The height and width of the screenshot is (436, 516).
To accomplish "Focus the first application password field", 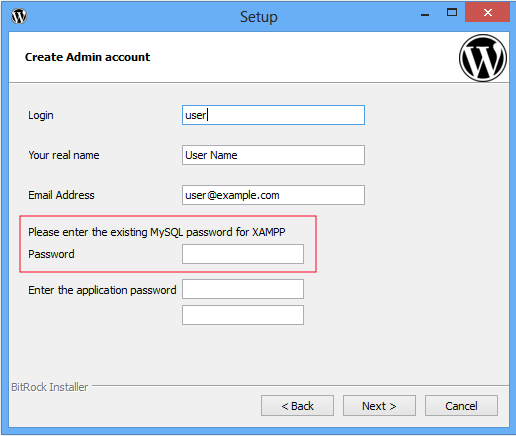I will 243,289.
